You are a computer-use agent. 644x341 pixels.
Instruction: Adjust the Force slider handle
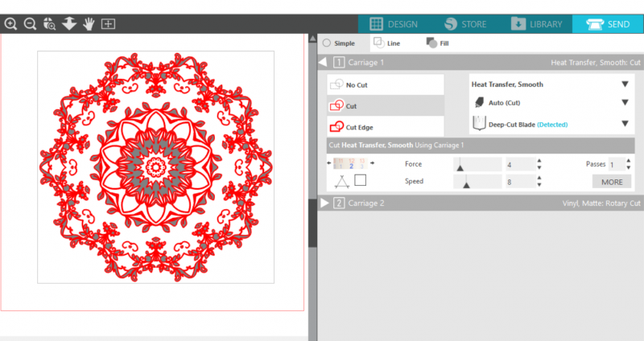[x=460, y=164]
